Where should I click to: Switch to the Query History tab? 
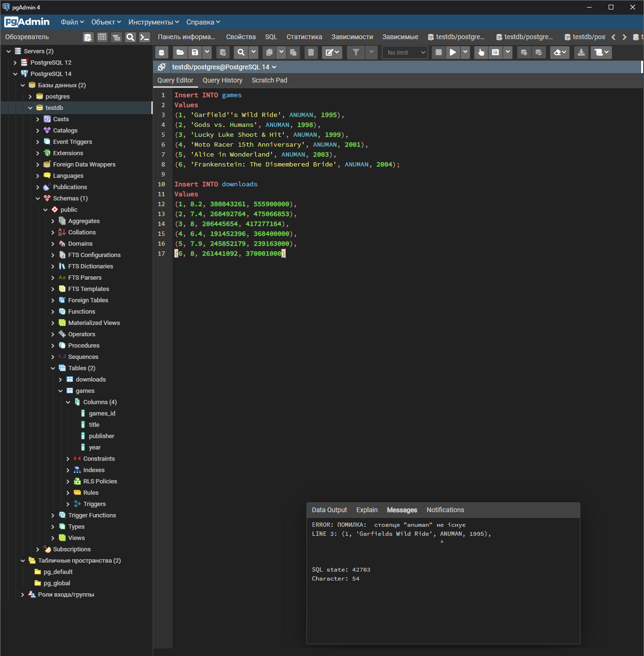point(223,80)
